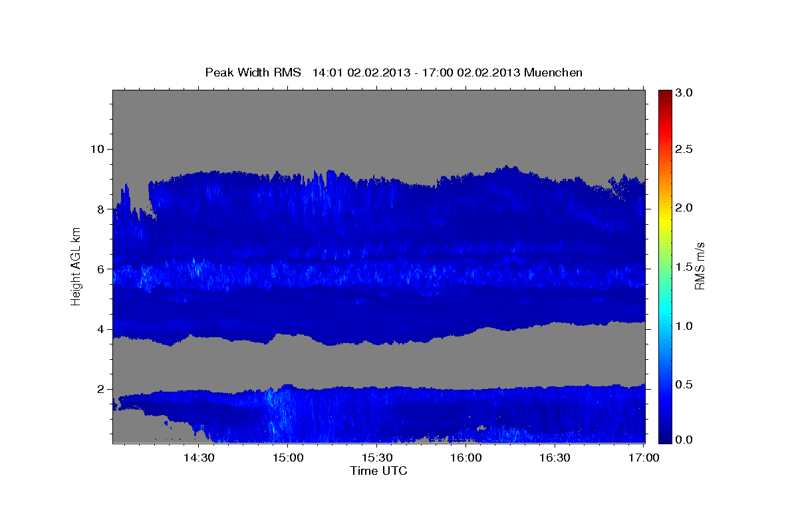Click the 'RMS m/s' colorbar label
Viewport: 798px width, 532px height.
point(700,266)
